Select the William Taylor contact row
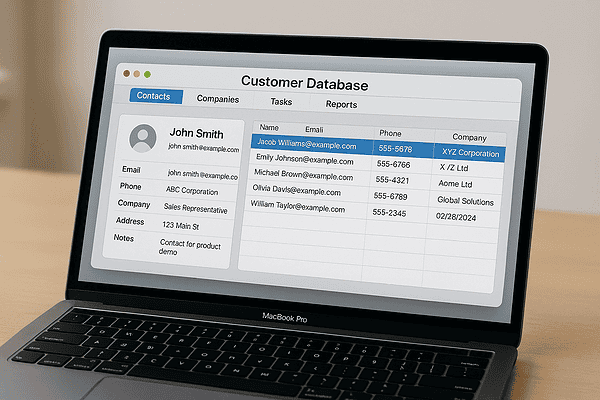 coord(373,211)
